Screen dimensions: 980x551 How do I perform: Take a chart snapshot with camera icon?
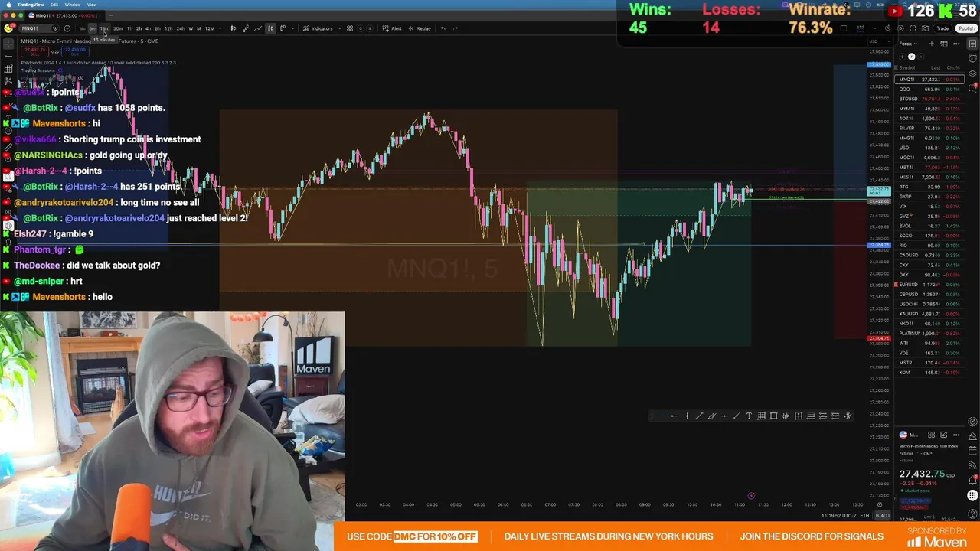(x=925, y=28)
